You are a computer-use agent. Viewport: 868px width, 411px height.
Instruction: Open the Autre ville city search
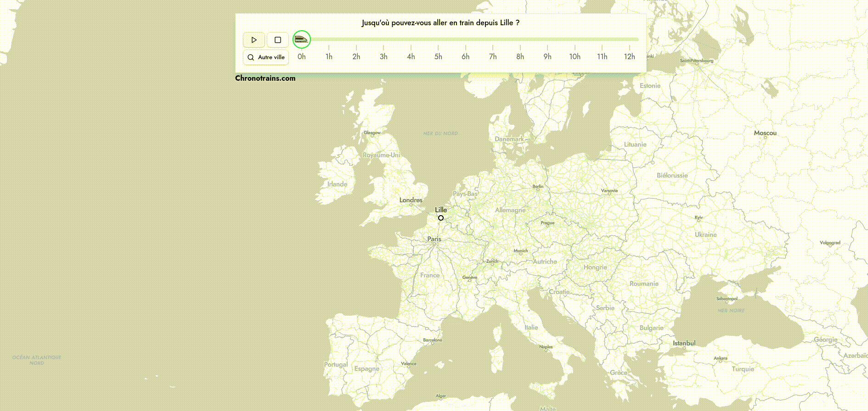pos(266,57)
